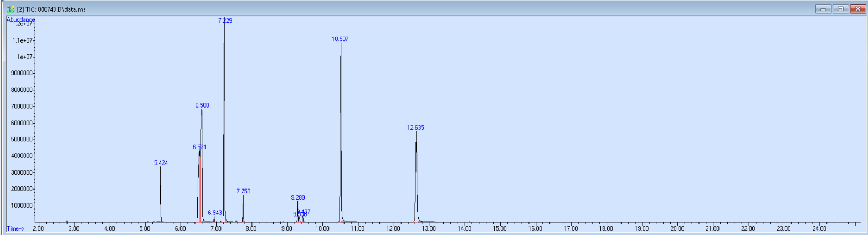Maximize the TIC chromatogram window
The height and width of the screenshot is (235, 868).
[841, 9]
